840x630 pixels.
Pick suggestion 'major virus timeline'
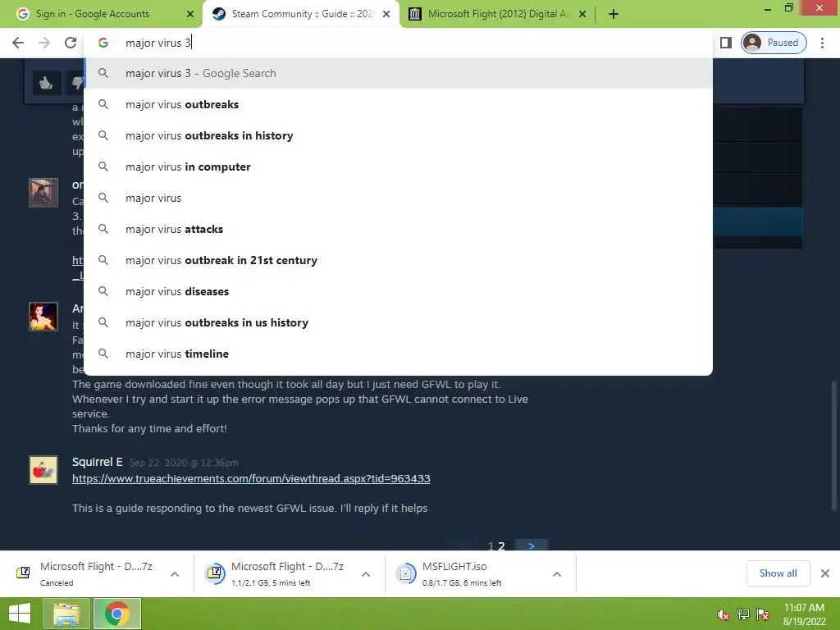pos(398,354)
